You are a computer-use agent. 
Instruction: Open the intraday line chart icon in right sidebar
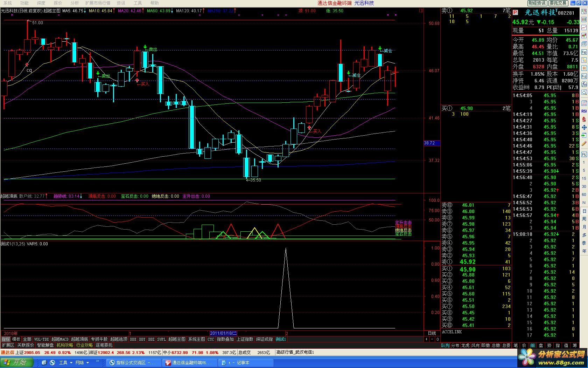pos(584,28)
